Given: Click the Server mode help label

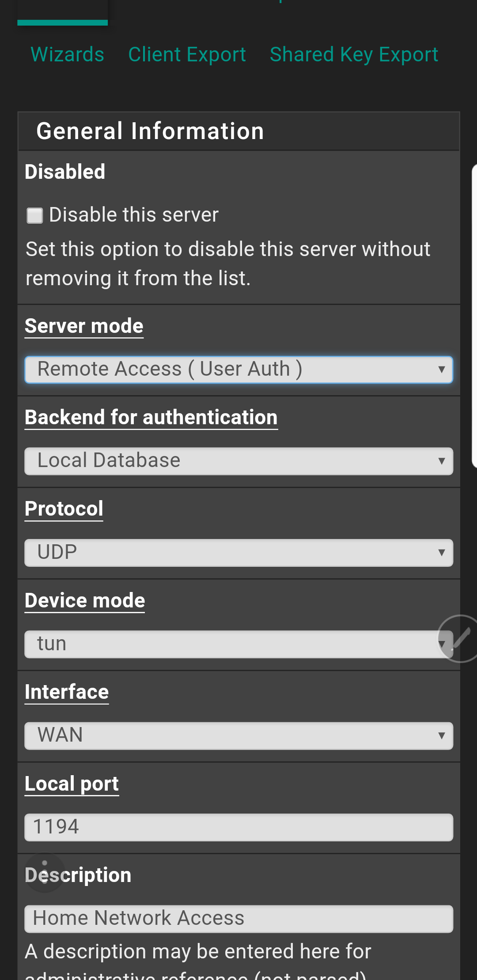Looking at the screenshot, I should click(84, 326).
